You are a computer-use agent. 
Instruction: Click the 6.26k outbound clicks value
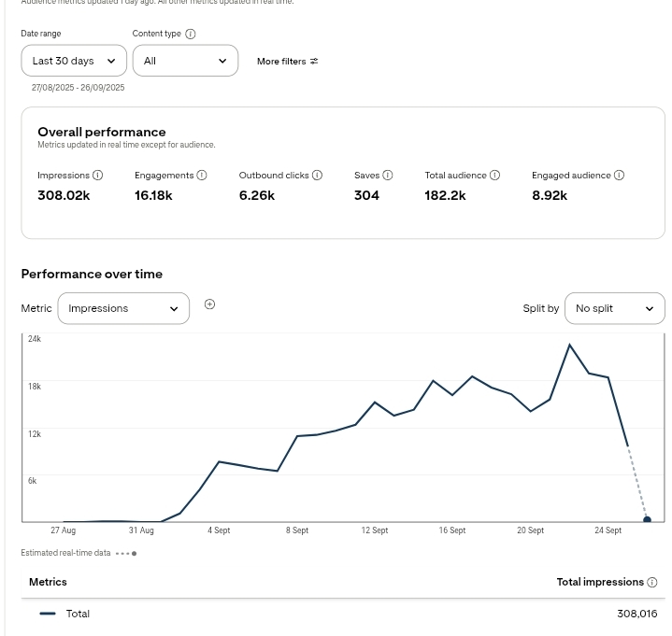(257, 195)
